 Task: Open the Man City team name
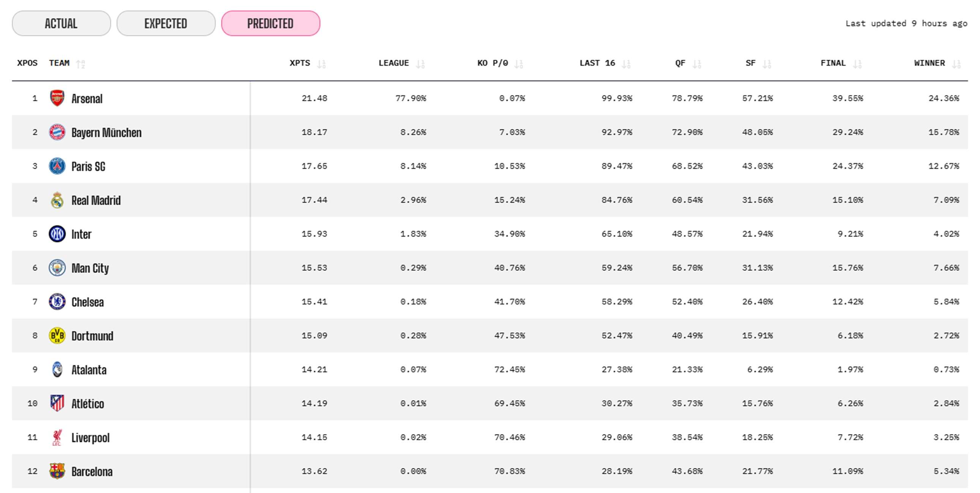coord(90,268)
